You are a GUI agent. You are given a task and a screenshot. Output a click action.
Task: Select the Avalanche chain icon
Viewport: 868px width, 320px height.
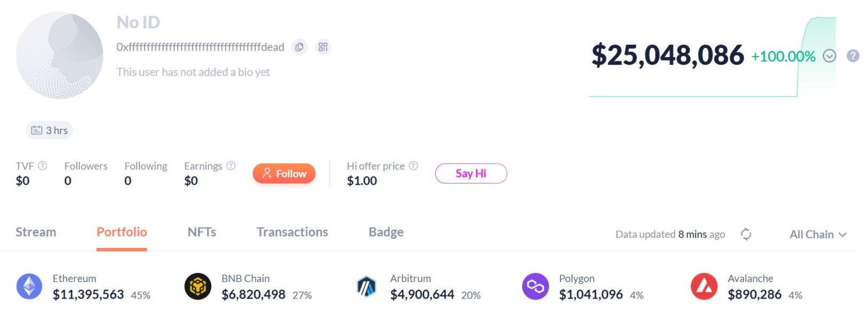(704, 286)
